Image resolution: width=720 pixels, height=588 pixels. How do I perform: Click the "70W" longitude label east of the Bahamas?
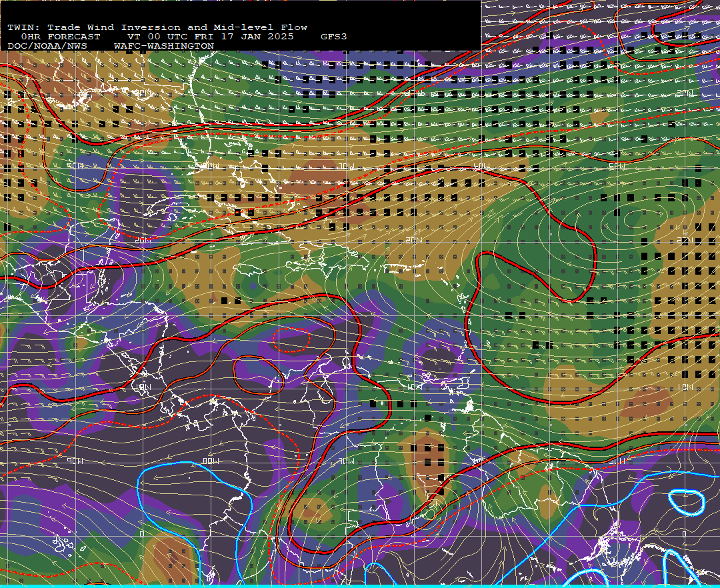click(x=346, y=166)
